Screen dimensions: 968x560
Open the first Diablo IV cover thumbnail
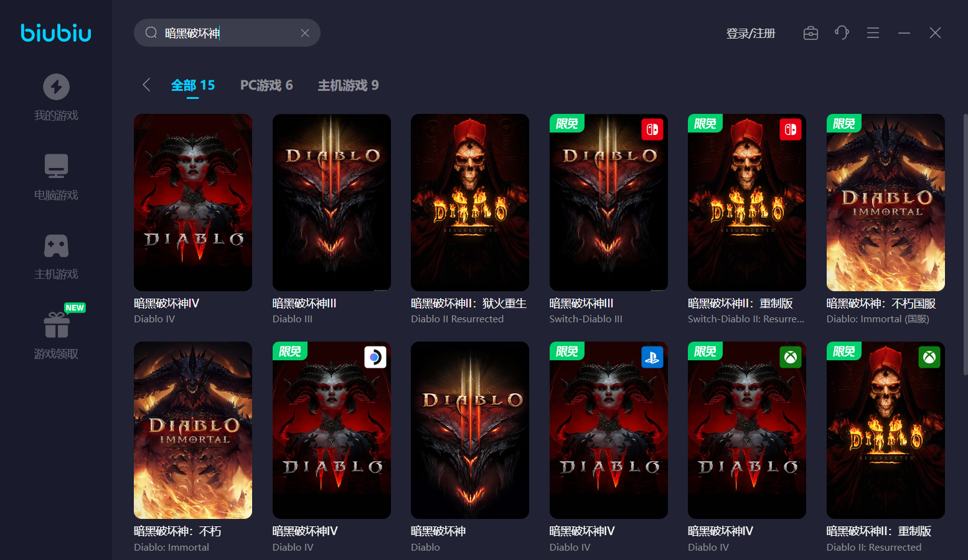coord(193,202)
